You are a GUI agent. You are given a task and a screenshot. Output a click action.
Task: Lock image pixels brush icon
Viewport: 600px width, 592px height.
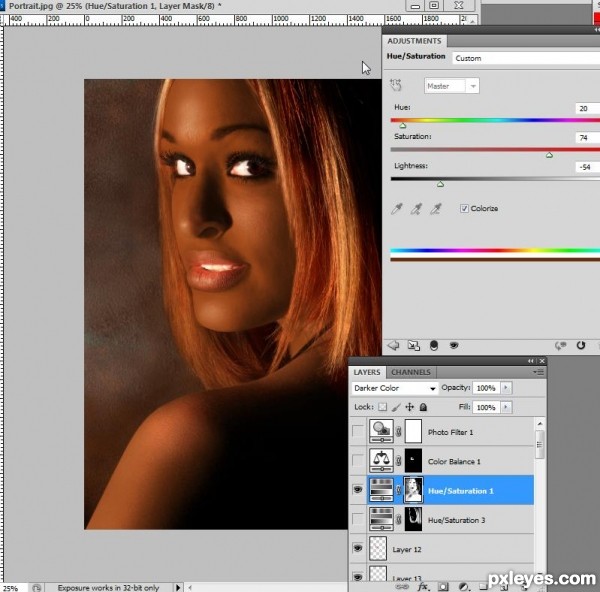(396, 407)
